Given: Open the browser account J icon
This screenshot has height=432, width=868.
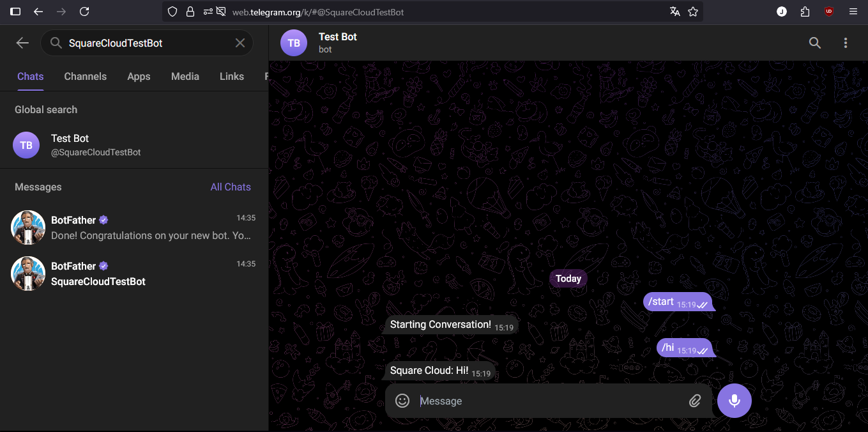Looking at the screenshot, I should pos(782,12).
